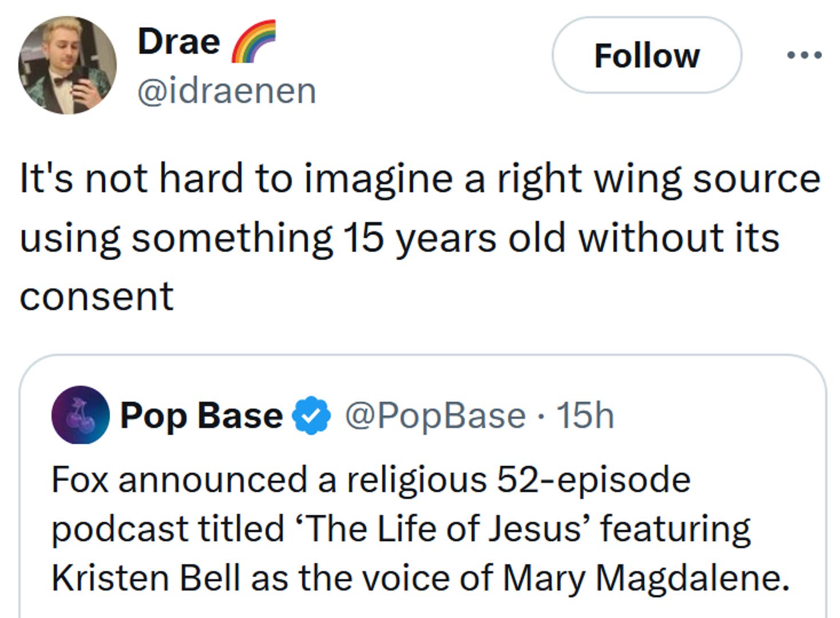Open the Pop Base display name
This screenshot has height=618, width=840.
(x=201, y=415)
